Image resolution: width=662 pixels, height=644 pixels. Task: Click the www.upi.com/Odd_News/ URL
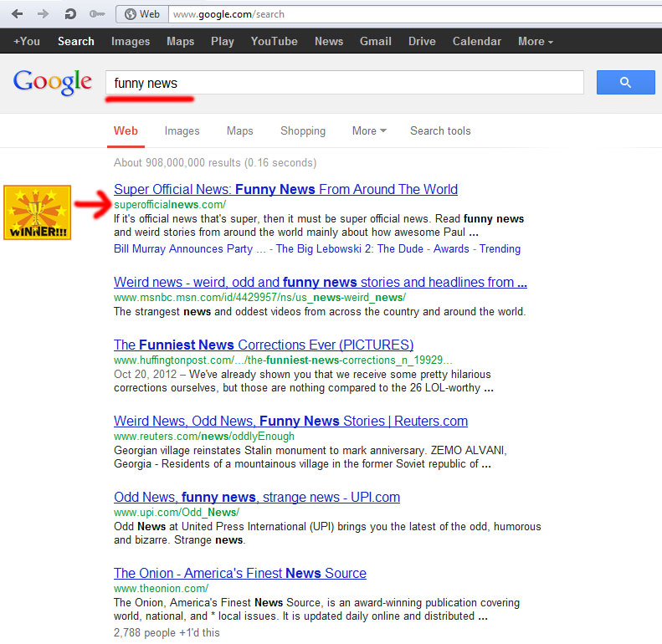coord(177,513)
